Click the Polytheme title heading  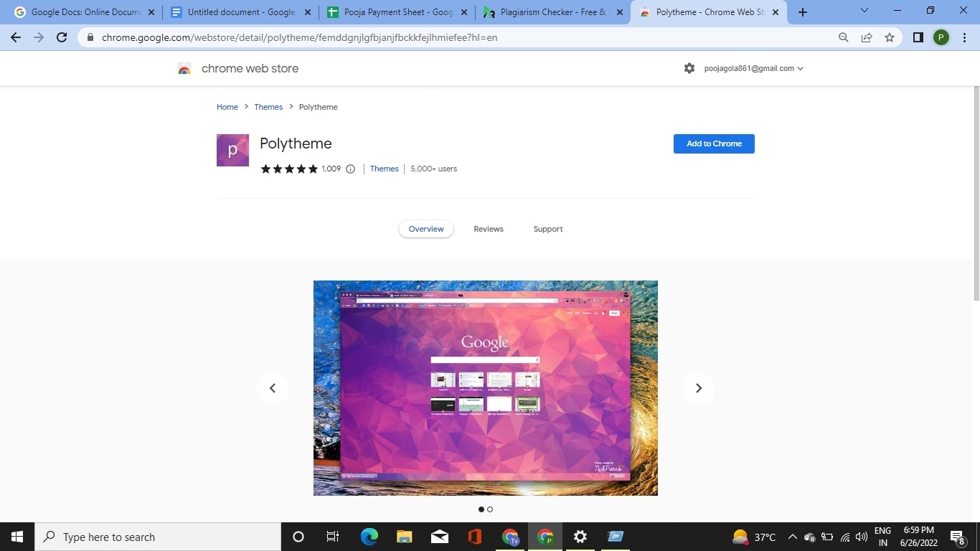tap(296, 143)
